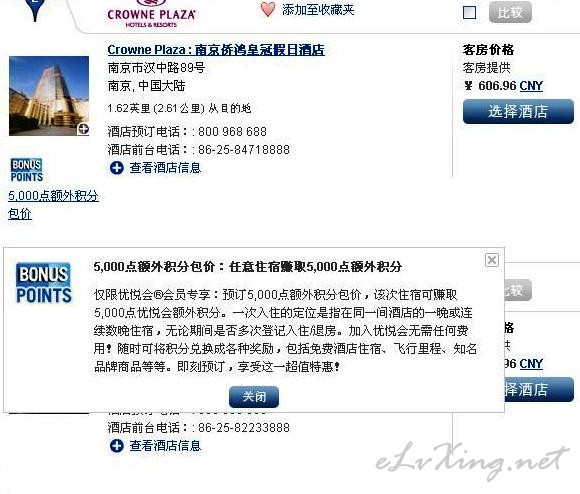
Task: Click the plus icon for second hotel info
Action: (117, 446)
